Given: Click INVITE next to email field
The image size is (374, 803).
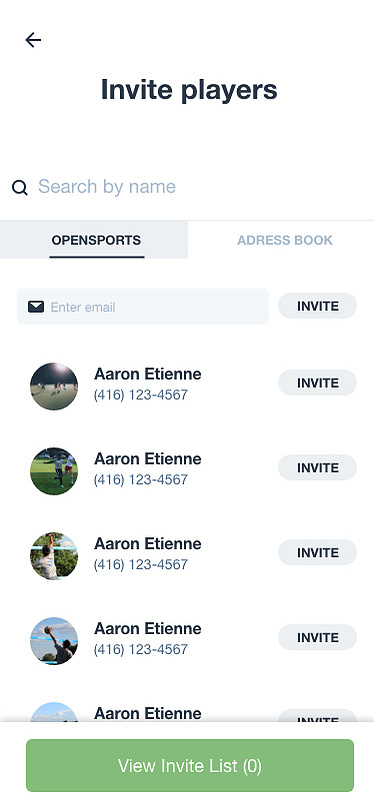Looking at the screenshot, I should [318, 306].
